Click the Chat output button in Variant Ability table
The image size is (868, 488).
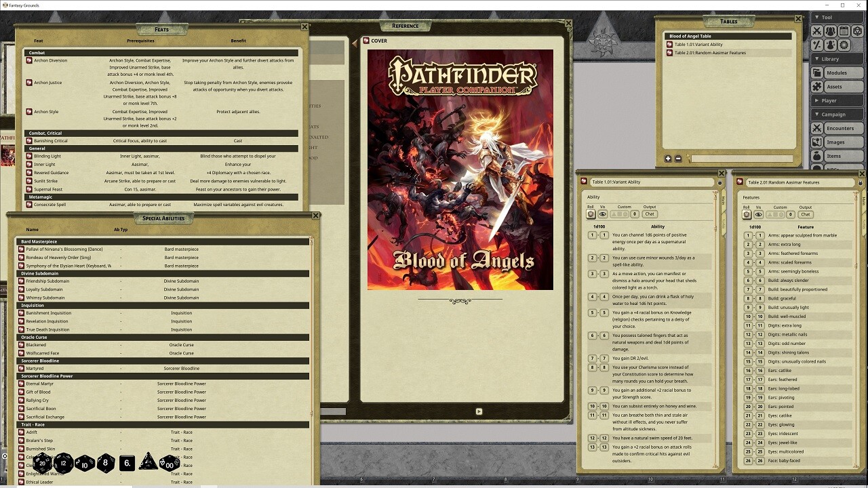[x=649, y=214]
